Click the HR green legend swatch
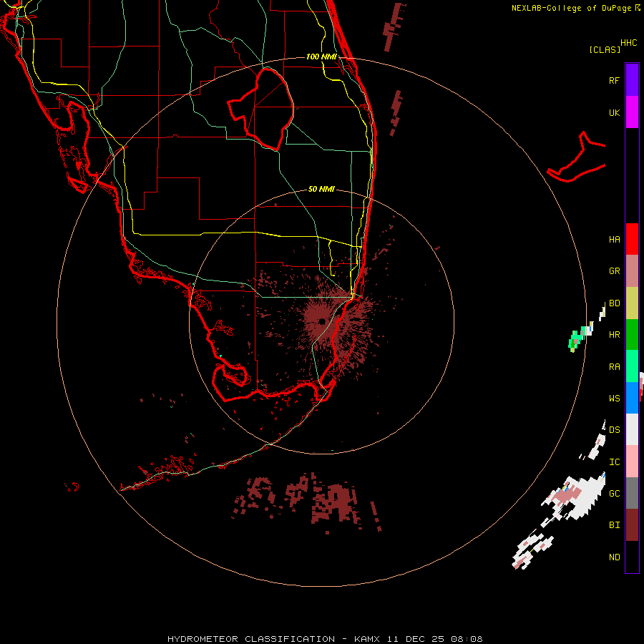This screenshot has width=644, height=644. pos(632,335)
